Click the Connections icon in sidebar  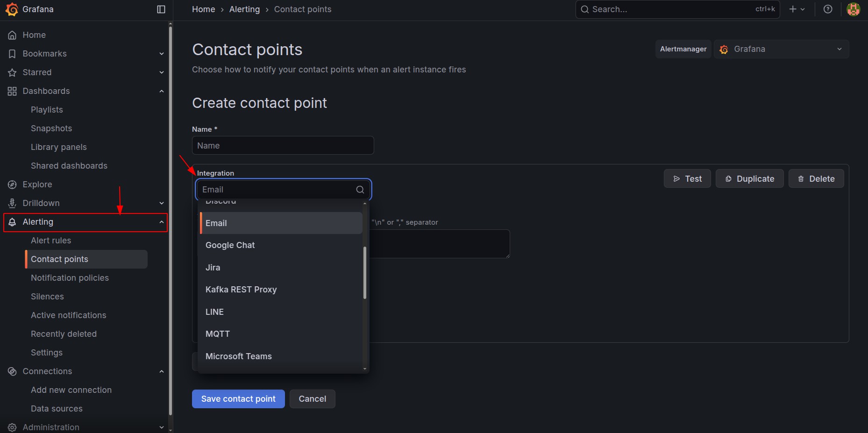pyautogui.click(x=12, y=371)
